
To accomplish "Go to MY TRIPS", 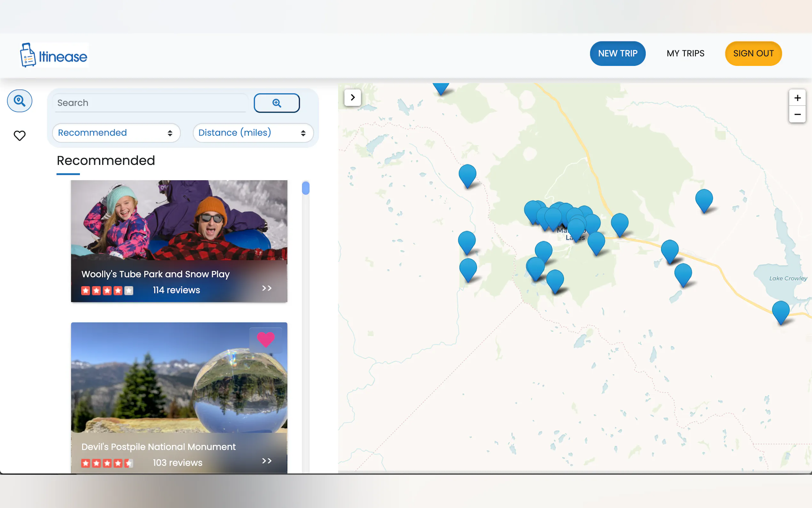I will [x=685, y=53].
